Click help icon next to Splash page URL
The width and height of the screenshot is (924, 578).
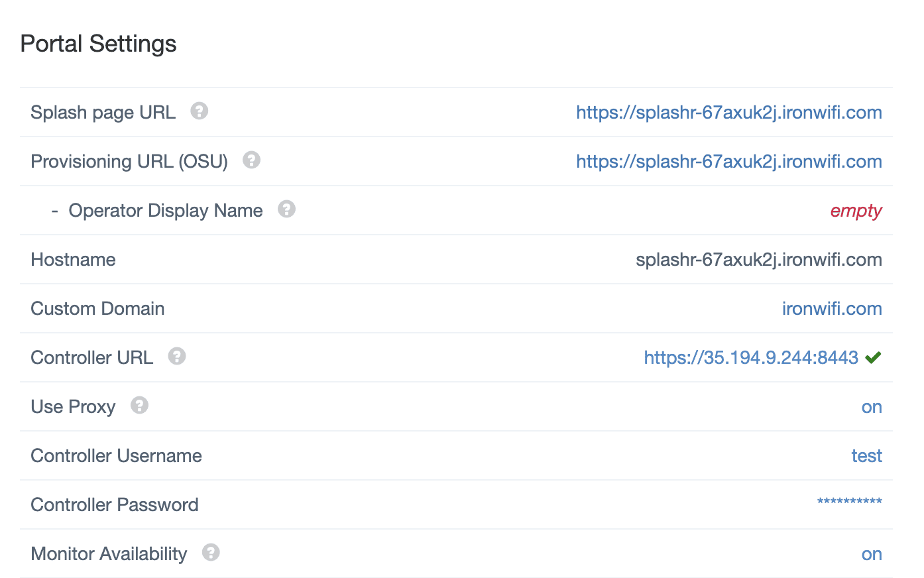point(200,111)
